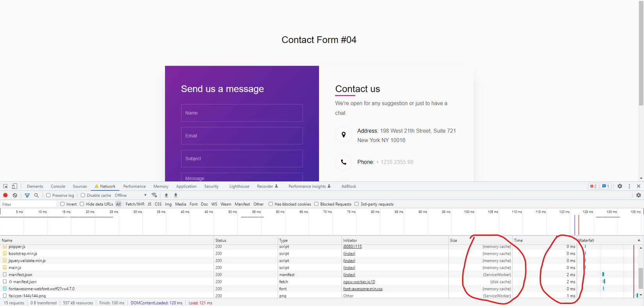Open the Security tab
644x306 pixels.
click(x=212, y=186)
